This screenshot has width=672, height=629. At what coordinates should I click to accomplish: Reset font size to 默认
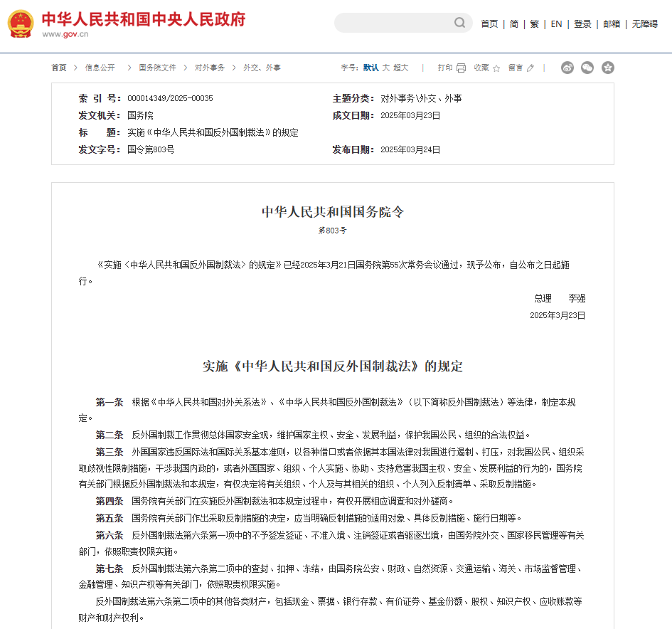(371, 68)
